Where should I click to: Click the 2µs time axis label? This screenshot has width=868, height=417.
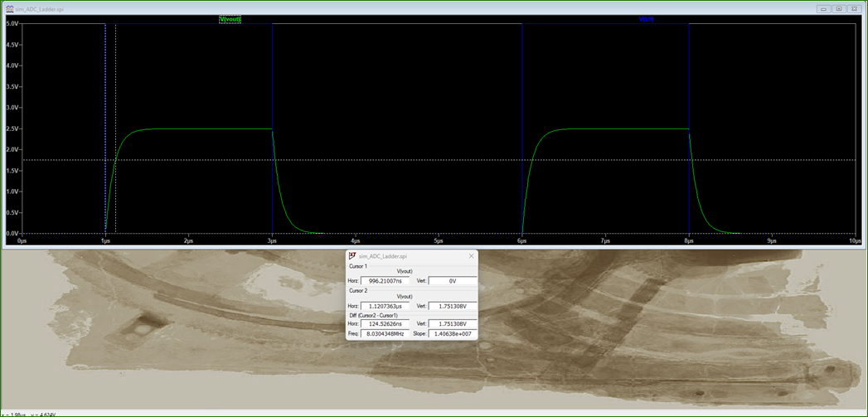(x=188, y=241)
